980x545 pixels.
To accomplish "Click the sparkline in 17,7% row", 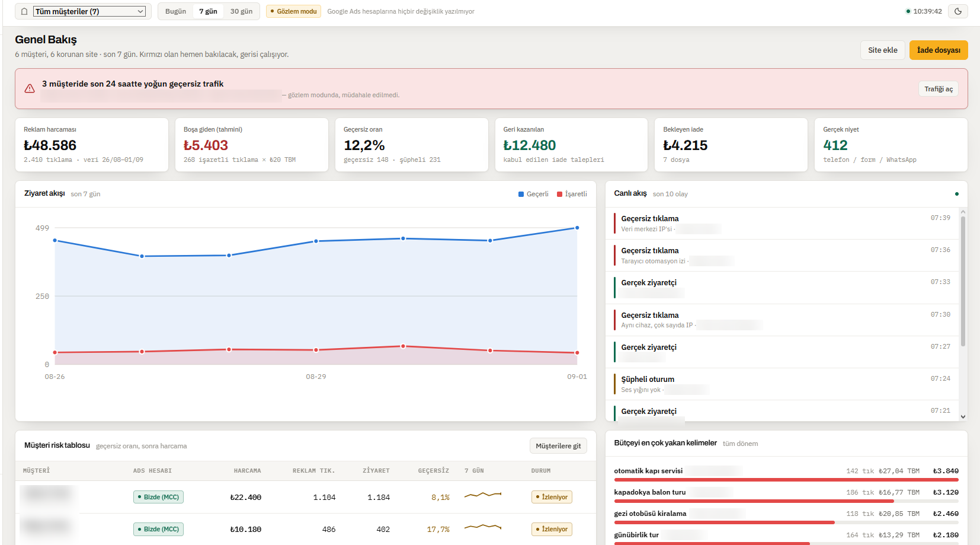I will [x=483, y=526].
